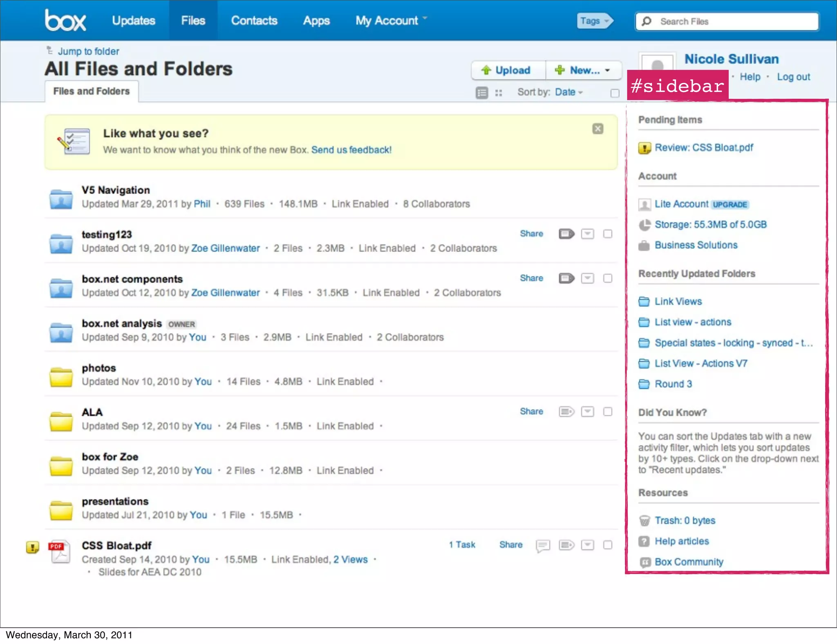Open options dropdown for box.net components
Viewport: 837px width, 644px height.
click(587, 278)
